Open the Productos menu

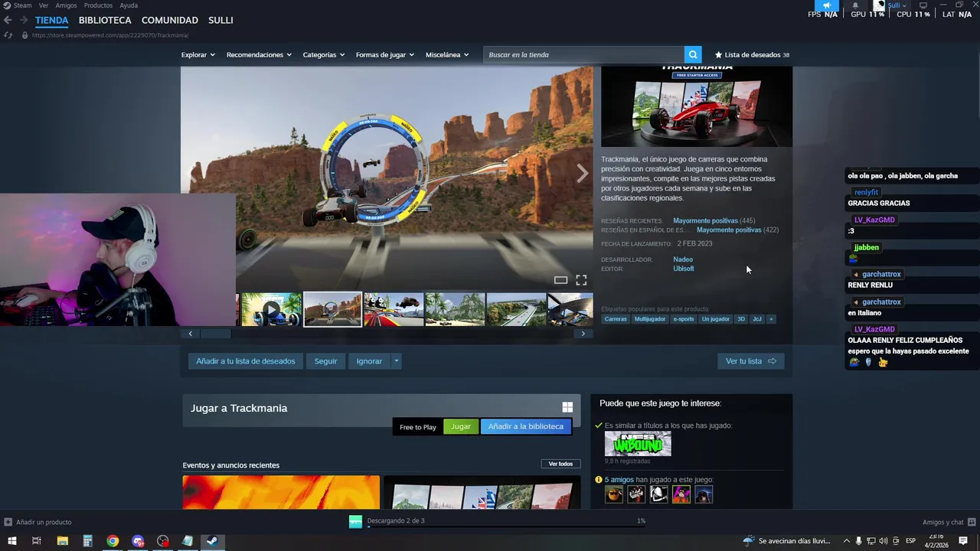(x=98, y=5)
